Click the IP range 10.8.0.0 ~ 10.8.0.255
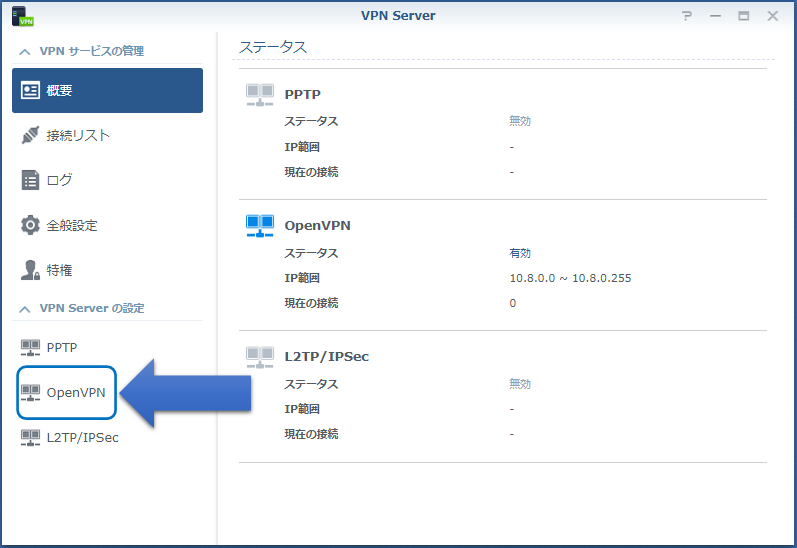The height and width of the screenshot is (548, 797). 570,278
